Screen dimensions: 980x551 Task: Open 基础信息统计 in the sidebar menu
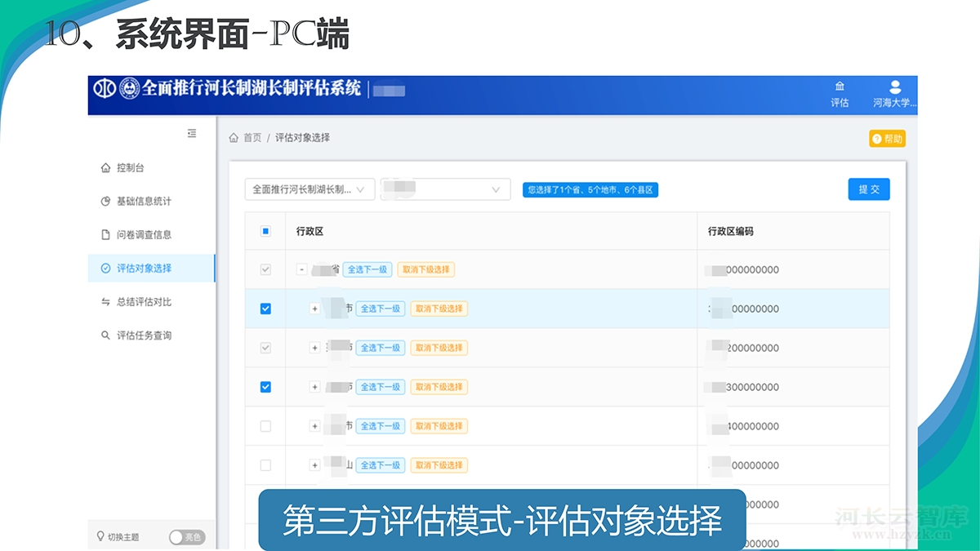coord(152,202)
